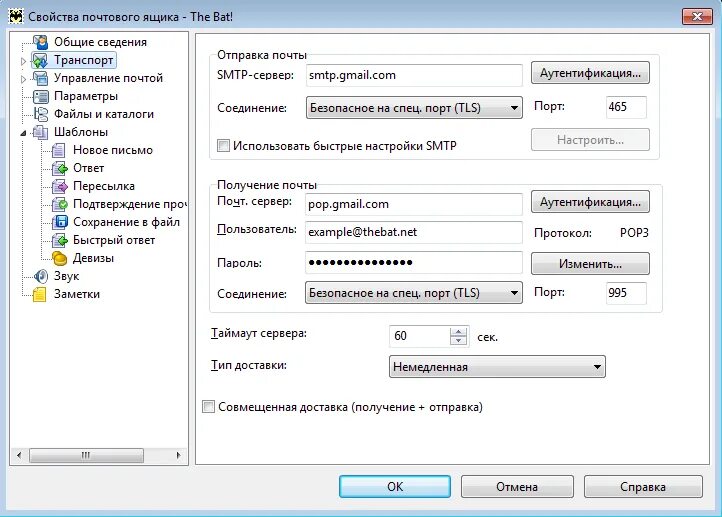The width and height of the screenshot is (722, 517).
Task: Click the Save to file (Сохранение в файл) icon
Action: pos(59,222)
